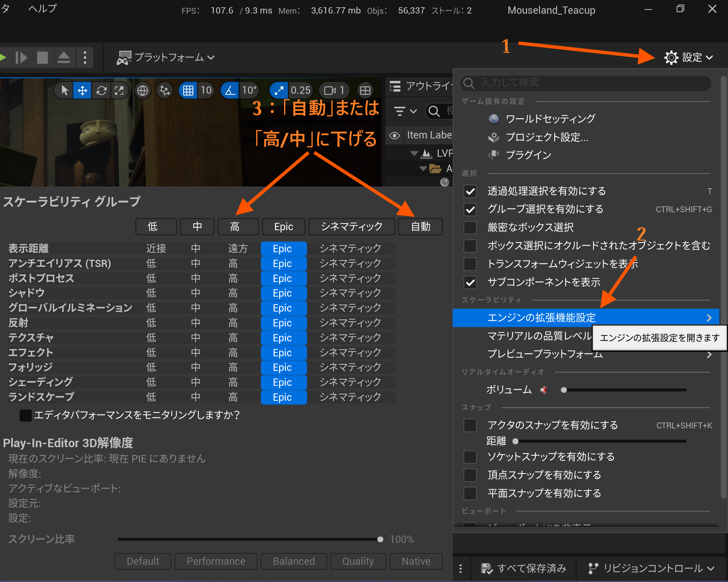Toggle rotation snap angle icon
The width and height of the screenshot is (728, 582).
coord(230,90)
